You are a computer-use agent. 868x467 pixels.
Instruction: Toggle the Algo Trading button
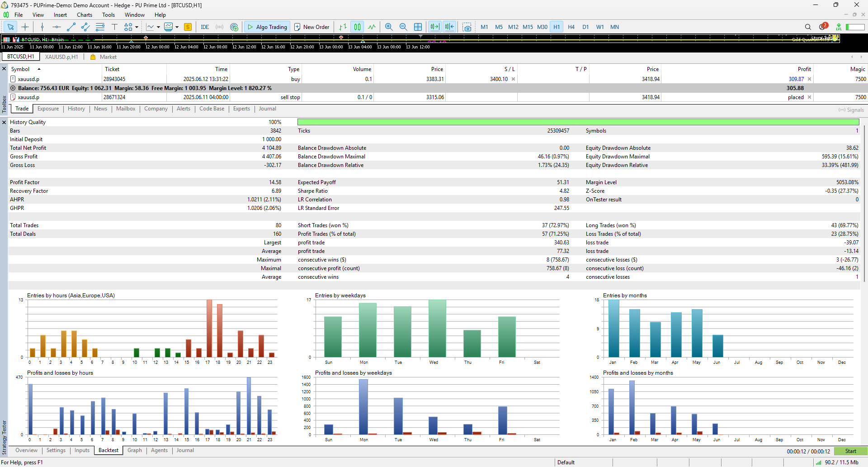(x=267, y=27)
